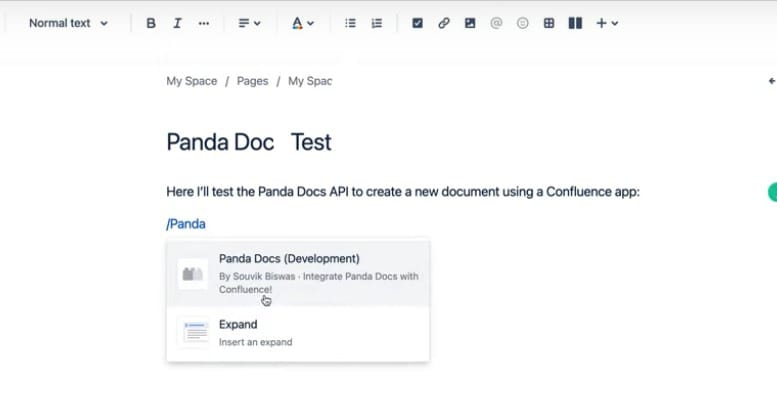Viewport: 777px width, 400px height.
Task: Insert an action item checkbox
Action: 417,23
